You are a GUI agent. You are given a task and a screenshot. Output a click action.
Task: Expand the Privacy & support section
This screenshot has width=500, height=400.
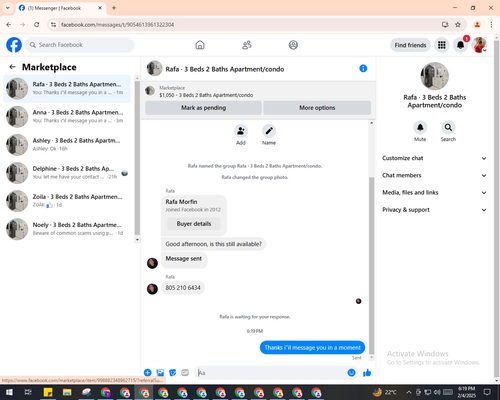point(434,210)
